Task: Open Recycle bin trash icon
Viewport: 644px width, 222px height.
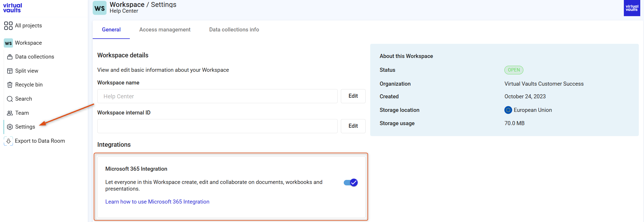Action: pyautogui.click(x=10, y=85)
